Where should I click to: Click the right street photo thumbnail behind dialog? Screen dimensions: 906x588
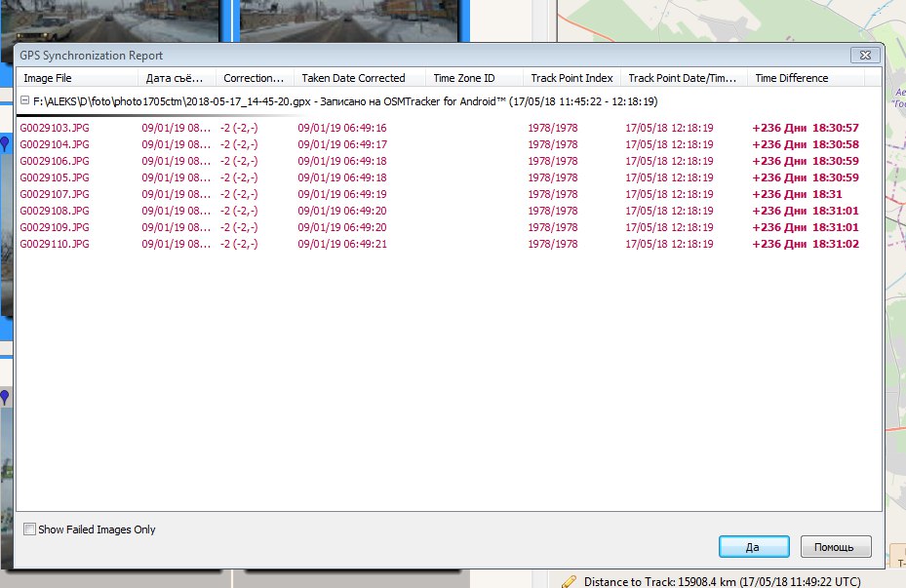[x=349, y=20]
